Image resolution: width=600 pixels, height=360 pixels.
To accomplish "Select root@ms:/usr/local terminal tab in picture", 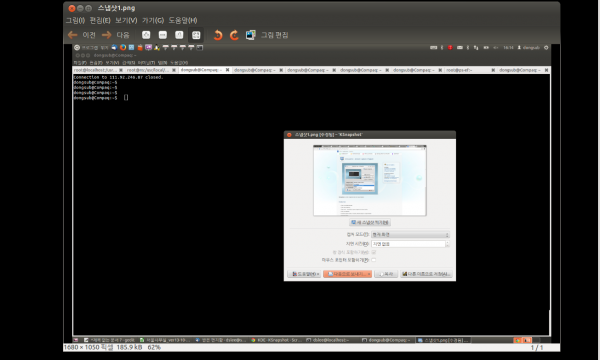I will click(x=151, y=70).
